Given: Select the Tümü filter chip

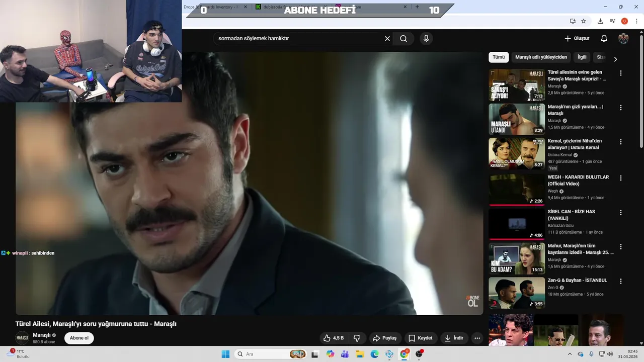Looking at the screenshot, I should (x=499, y=57).
